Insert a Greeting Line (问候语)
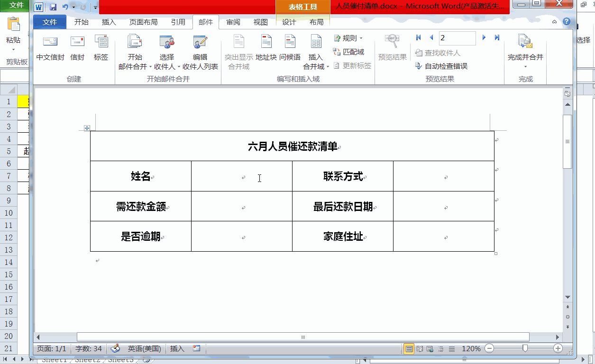Image resolution: width=595 pixels, height=364 pixels. click(x=290, y=48)
